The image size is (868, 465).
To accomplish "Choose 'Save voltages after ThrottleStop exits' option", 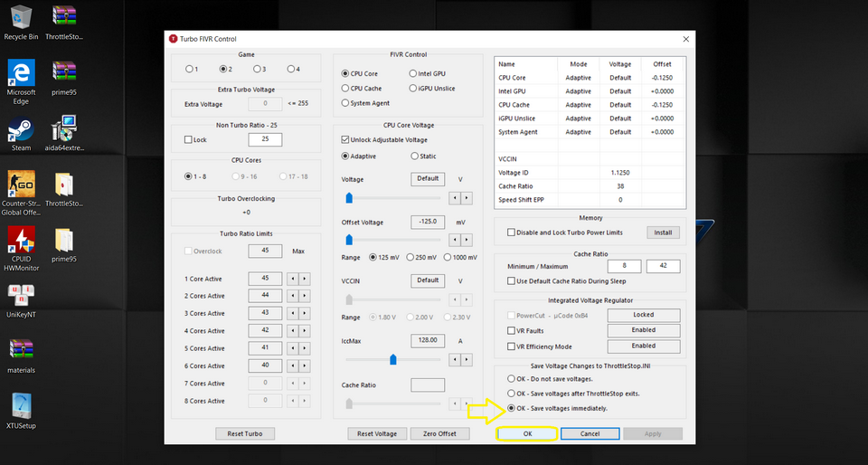I will pyautogui.click(x=510, y=394).
